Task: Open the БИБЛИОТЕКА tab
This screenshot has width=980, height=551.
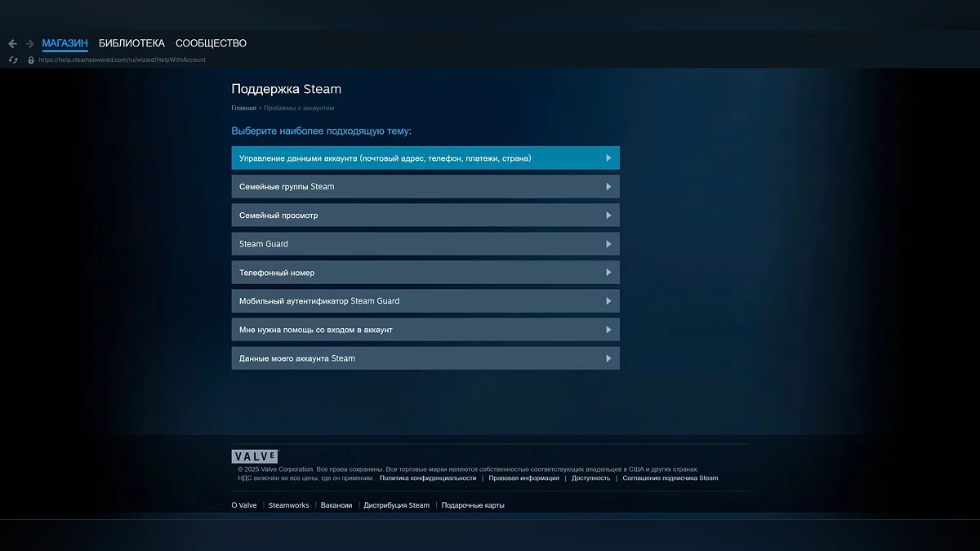Action: tap(131, 43)
